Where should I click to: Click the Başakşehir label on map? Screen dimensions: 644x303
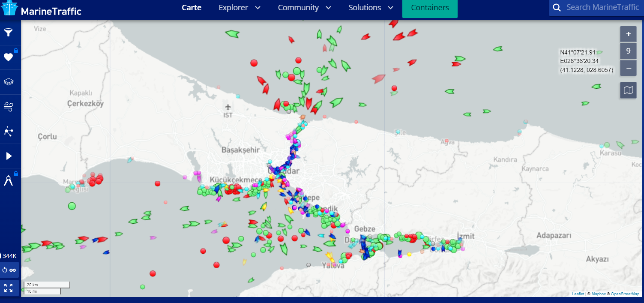[240, 150]
